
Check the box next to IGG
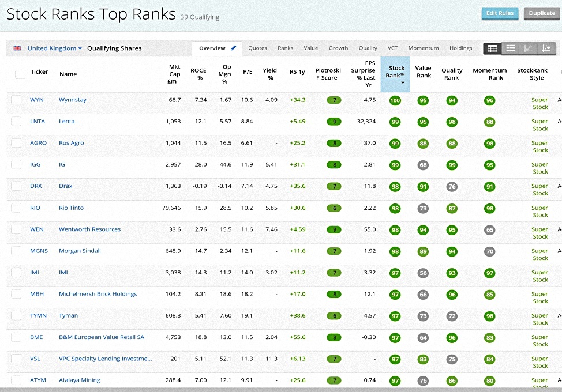pos(16,164)
